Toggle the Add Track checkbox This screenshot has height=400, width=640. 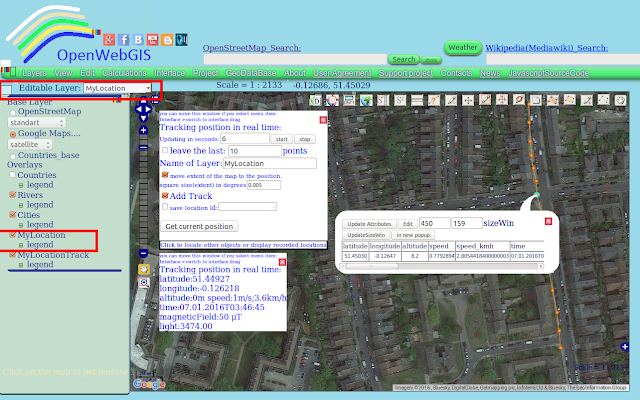[165, 196]
